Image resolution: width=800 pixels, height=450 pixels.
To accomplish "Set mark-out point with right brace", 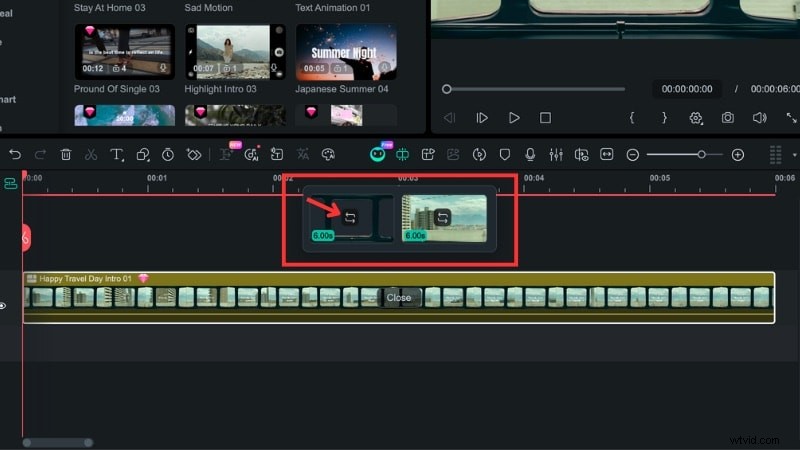I will pos(664,118).
